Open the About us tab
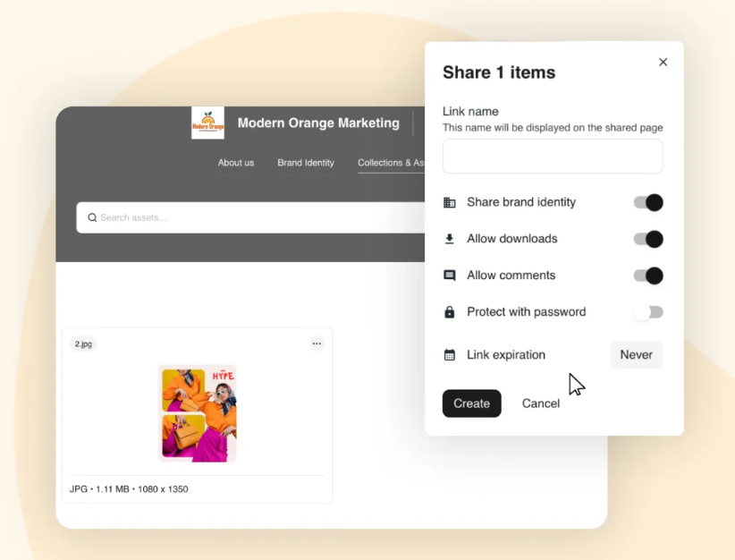Screen dimensions: 735x560 click(236, 163)
